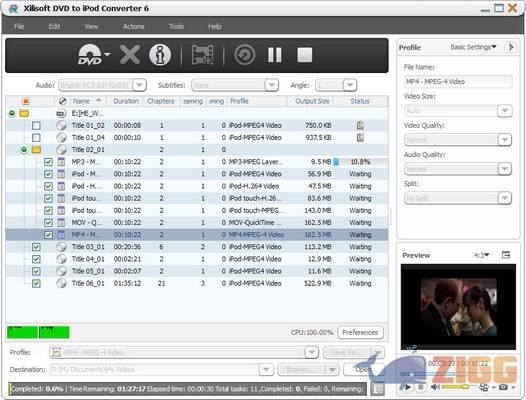Open the Audio track dropdown
Image resolution: width=526 pixels, height=400 pixels.
[140, 85]
